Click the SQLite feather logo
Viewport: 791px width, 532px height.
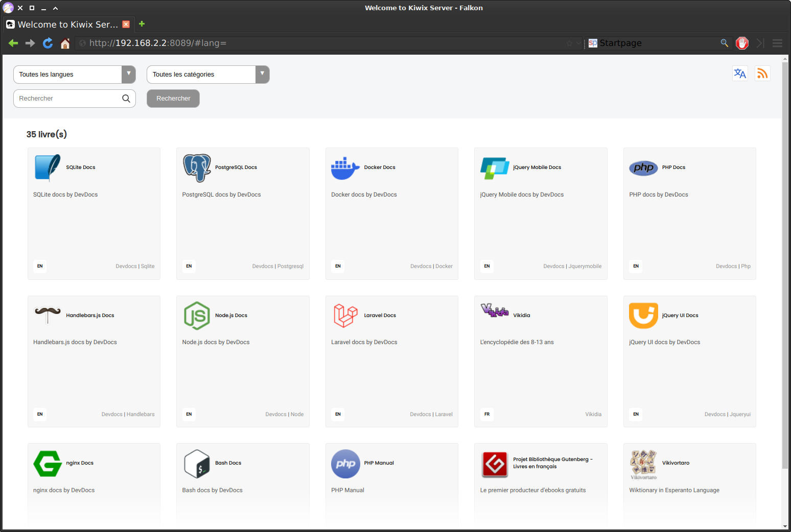(48, 167)
